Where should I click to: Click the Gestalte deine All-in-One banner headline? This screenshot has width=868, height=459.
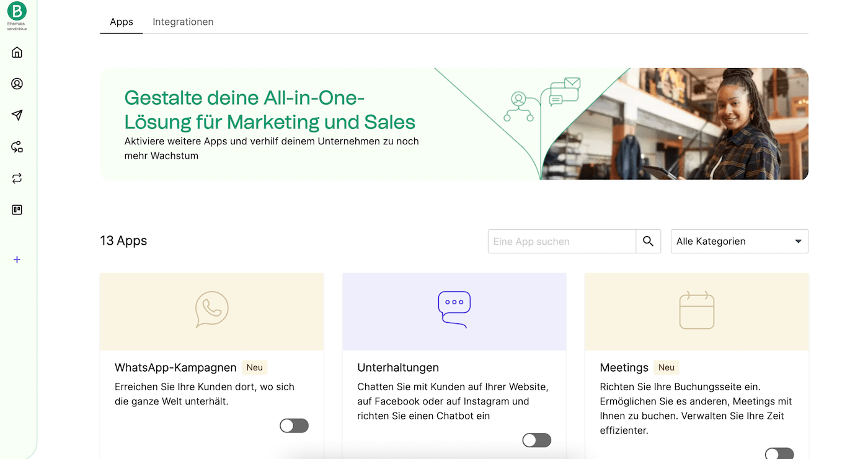270,109
